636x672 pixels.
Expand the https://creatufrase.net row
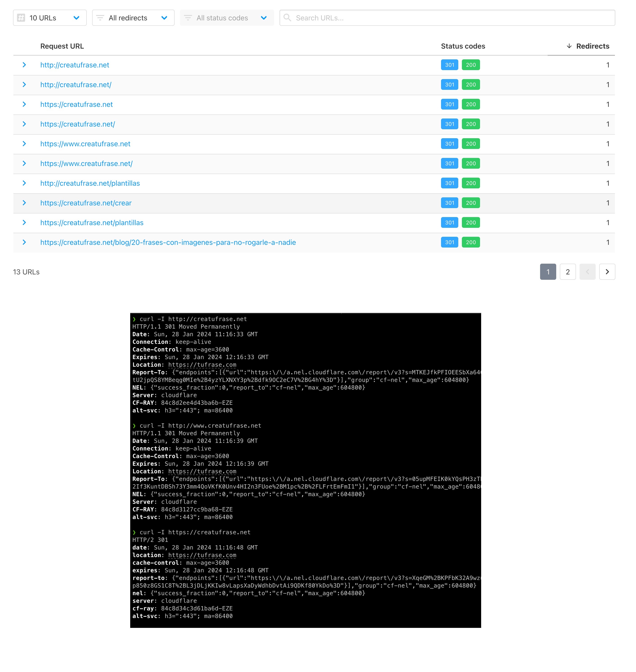click(24, 104)
